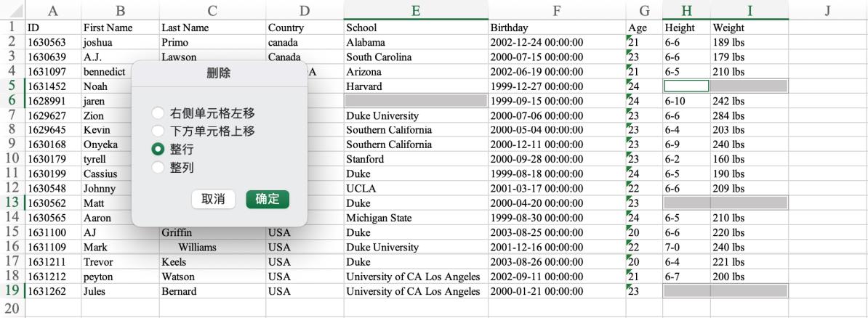Choose the 整列 radio option
The image size is (868, 318).
[x=158, y=167]
